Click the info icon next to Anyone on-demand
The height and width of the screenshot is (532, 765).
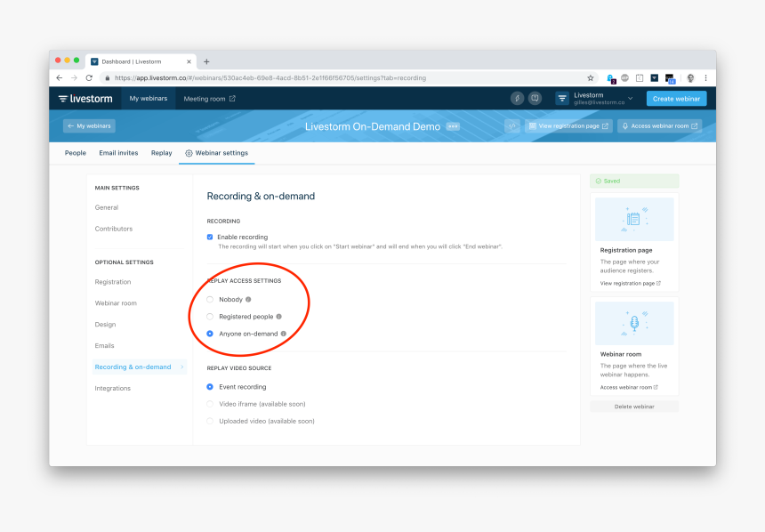pos(284,334)
